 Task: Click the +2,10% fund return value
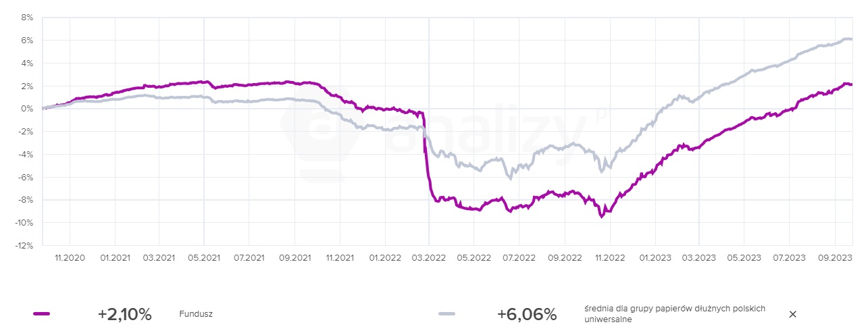124,314
